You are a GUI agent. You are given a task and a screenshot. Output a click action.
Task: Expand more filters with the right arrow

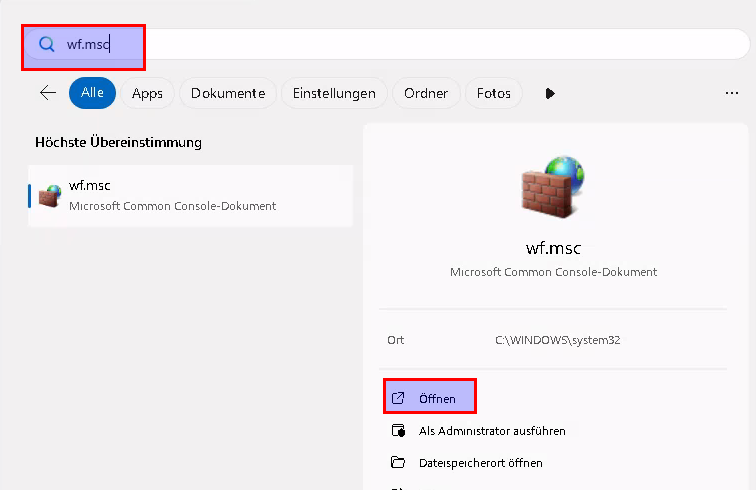[x=549, y=93]
